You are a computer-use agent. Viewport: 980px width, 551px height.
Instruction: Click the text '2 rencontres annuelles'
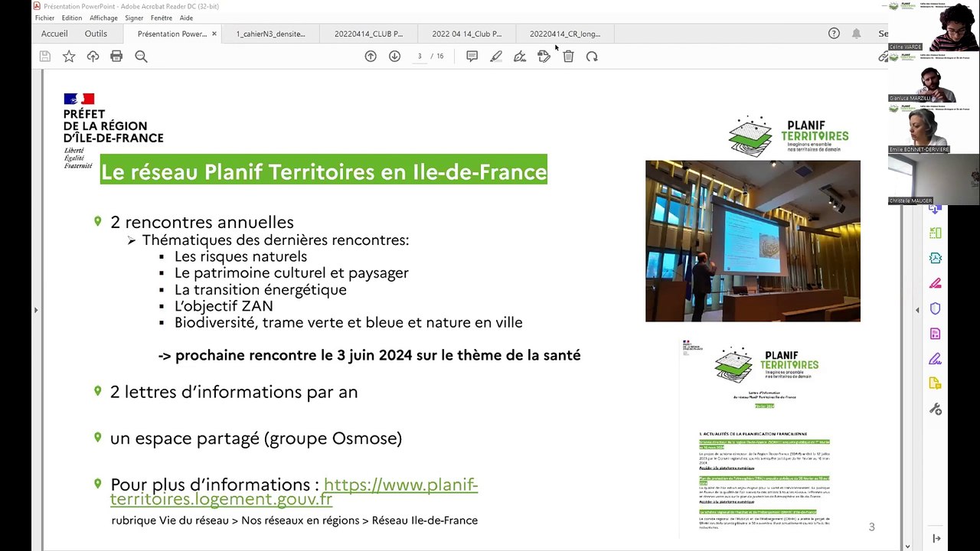click(202, 222)
